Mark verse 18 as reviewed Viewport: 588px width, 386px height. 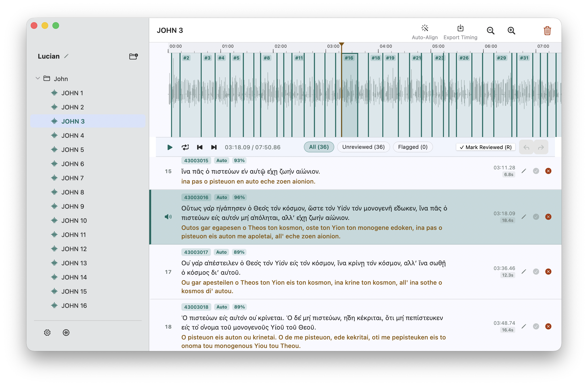click(536, 326)
